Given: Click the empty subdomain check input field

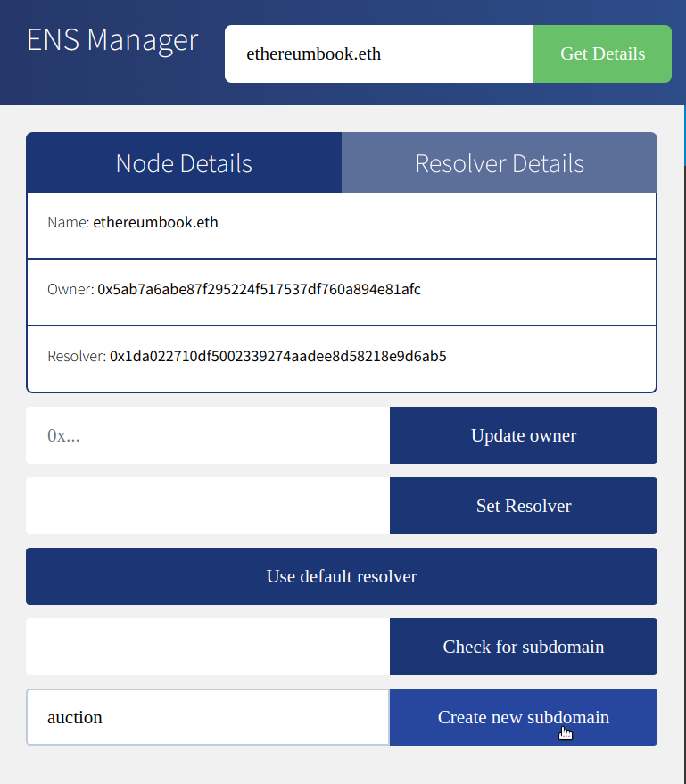Looking at the screenshot, I should [207, 647].
